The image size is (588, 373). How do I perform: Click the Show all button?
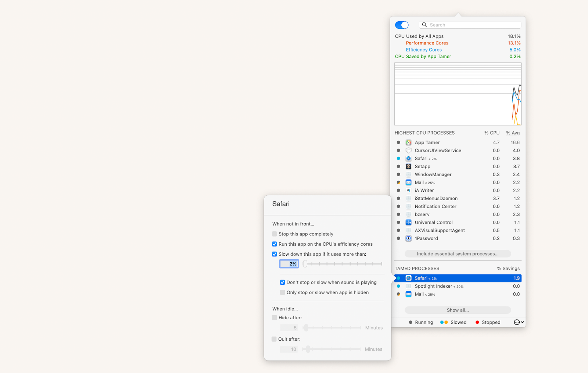458,310
